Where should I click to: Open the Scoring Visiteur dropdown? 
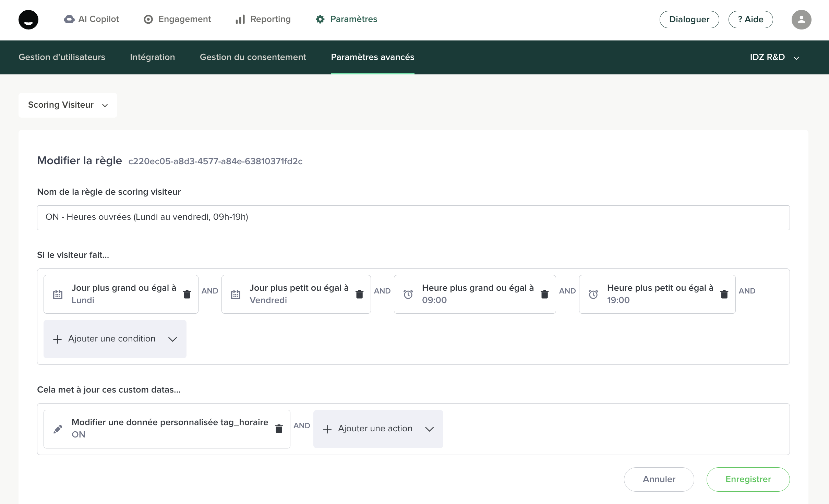coord(68,105)
